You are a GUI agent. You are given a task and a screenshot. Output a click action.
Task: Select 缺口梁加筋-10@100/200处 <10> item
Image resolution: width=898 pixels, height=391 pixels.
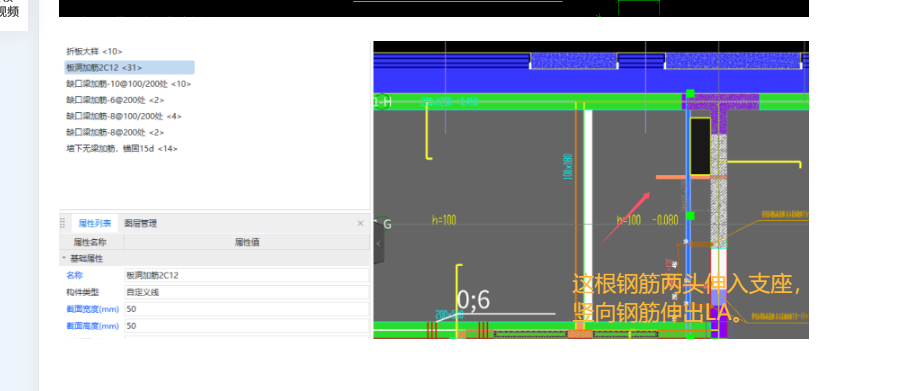pyautogui.click(x=129, y=84)
